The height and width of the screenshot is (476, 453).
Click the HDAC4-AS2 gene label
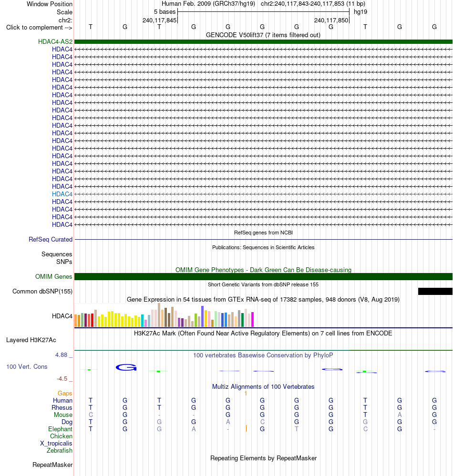coord(55,41)
